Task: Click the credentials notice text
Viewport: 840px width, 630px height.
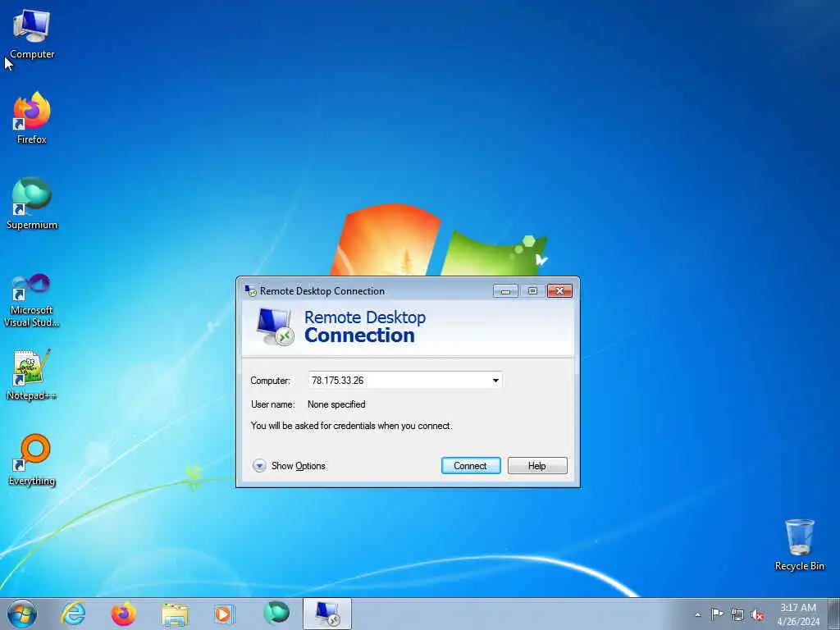Action: pyautogui.click(x=351, y=426)
